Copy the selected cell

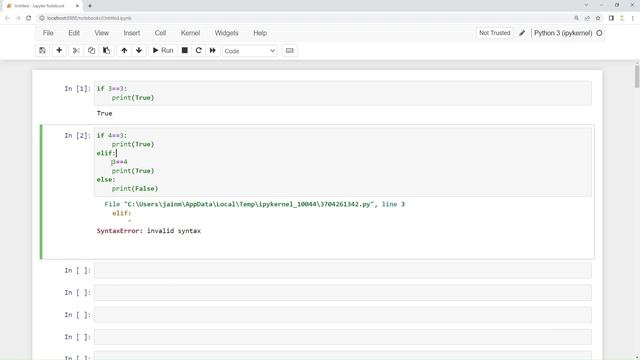click(x=91, y=51)
